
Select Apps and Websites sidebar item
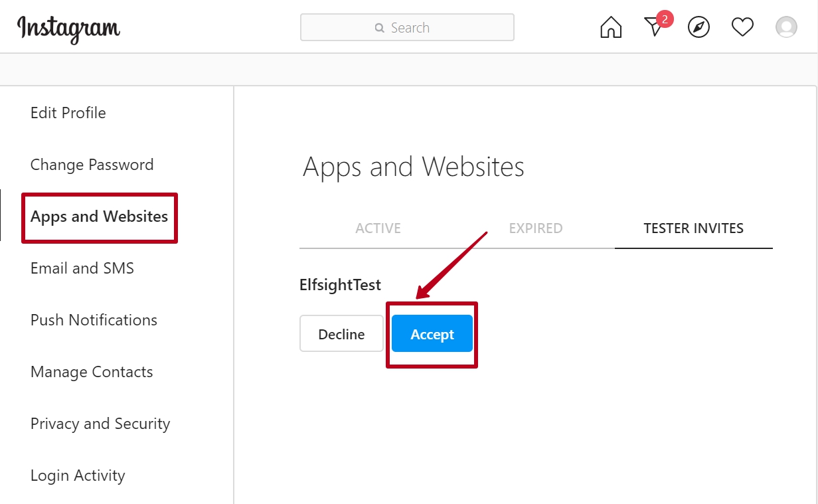pos(100,216)
